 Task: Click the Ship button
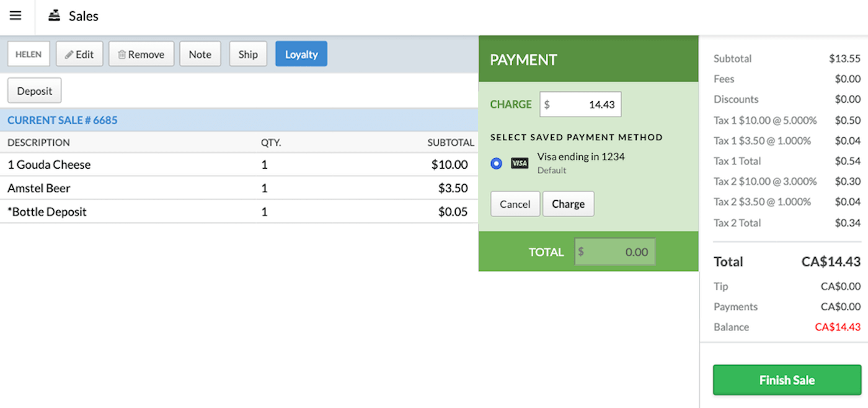point(248,54)
